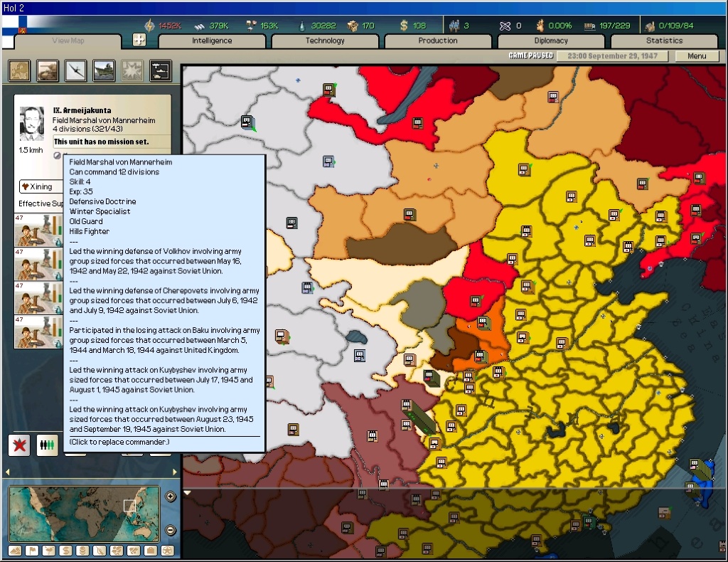Click the dissent fist icon showing 0.00%
The image size is (728, 562).
(540, 26)
